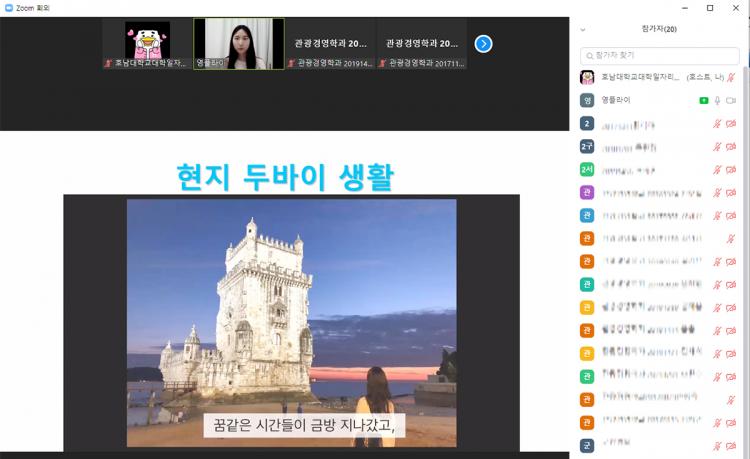Click the muted mic icon in the '2구' participant row
Screen dimensions: 750x459
717,146
